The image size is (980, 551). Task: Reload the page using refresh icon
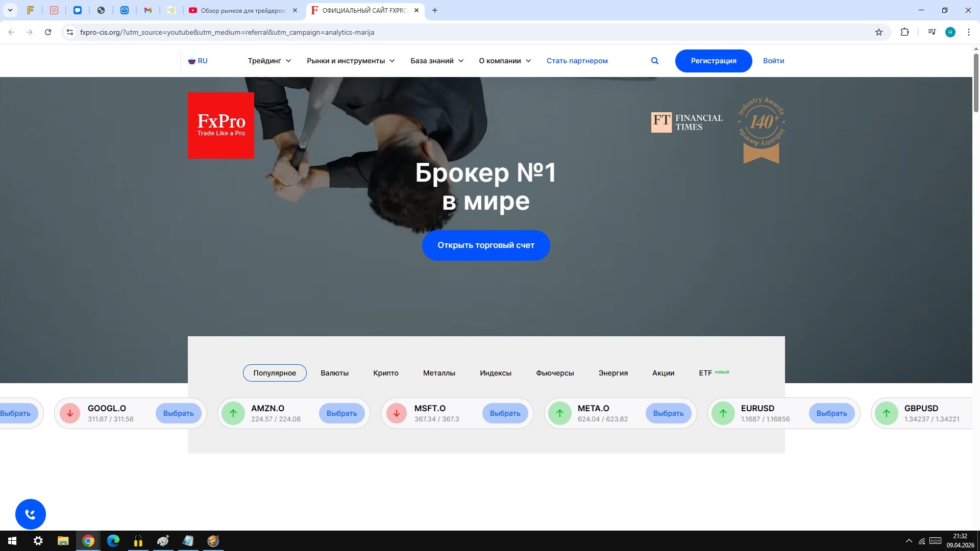tap(48, 32)
